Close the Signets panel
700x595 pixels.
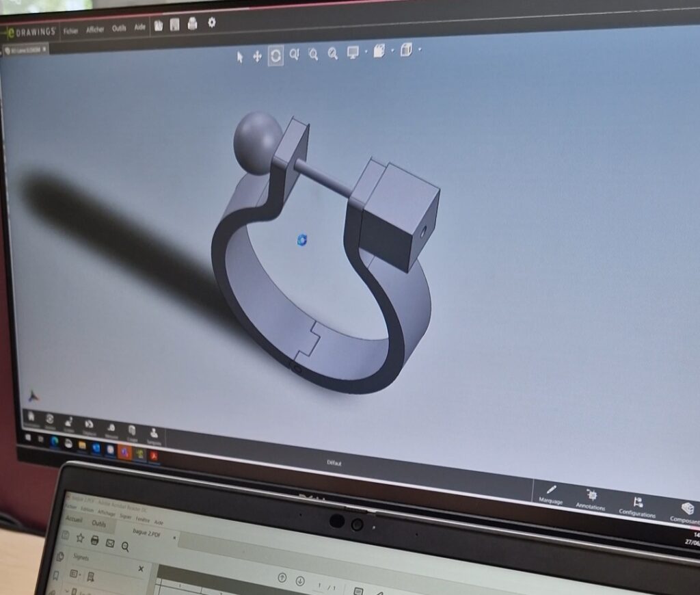tap(141, 568)
